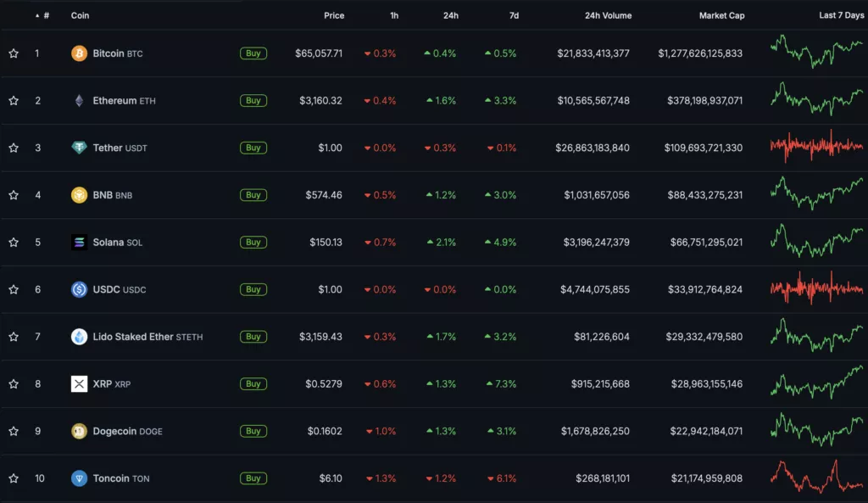Click Buy in the BNB row
The width and height of the screenshot is (868, 503).
pyautogui.click(x=253, y=195)
